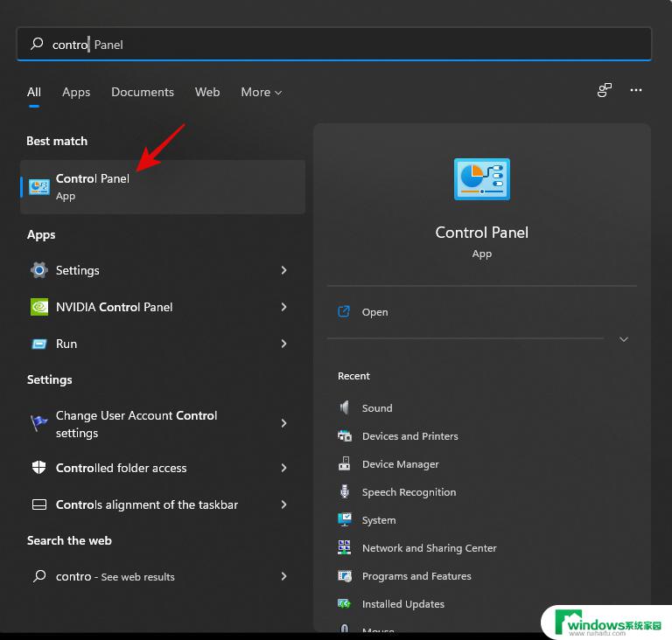672x640 pixels.
Task: Click the shield icon for Controlled folder access
Action: 39,468
